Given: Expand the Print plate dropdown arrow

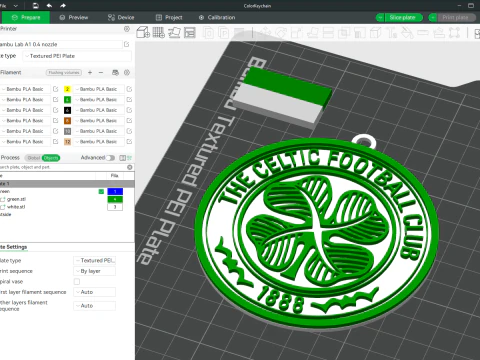Looking at the screenshot, I should pyautogui.click(x=433, y=17).
